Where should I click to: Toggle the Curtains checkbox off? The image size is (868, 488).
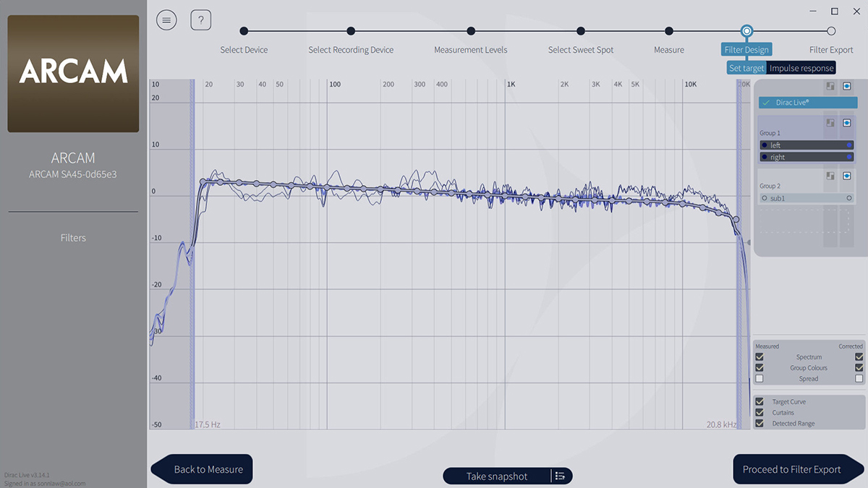pyautogui.click(x=759, y=413)
